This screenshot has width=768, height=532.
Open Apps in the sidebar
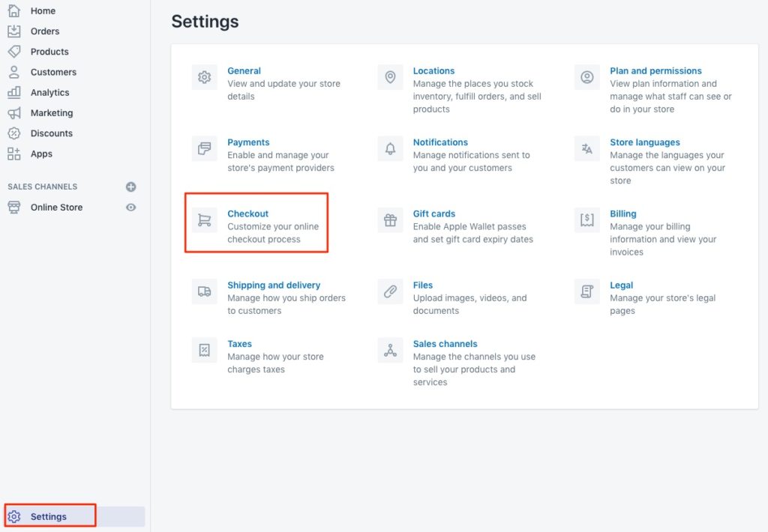pyautogui.click(x=41, y=154)
